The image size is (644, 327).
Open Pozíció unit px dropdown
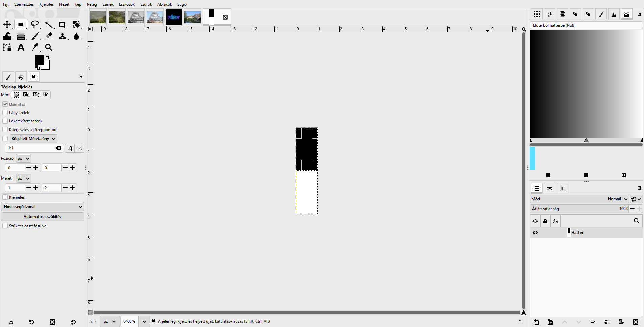click(23, 158)
